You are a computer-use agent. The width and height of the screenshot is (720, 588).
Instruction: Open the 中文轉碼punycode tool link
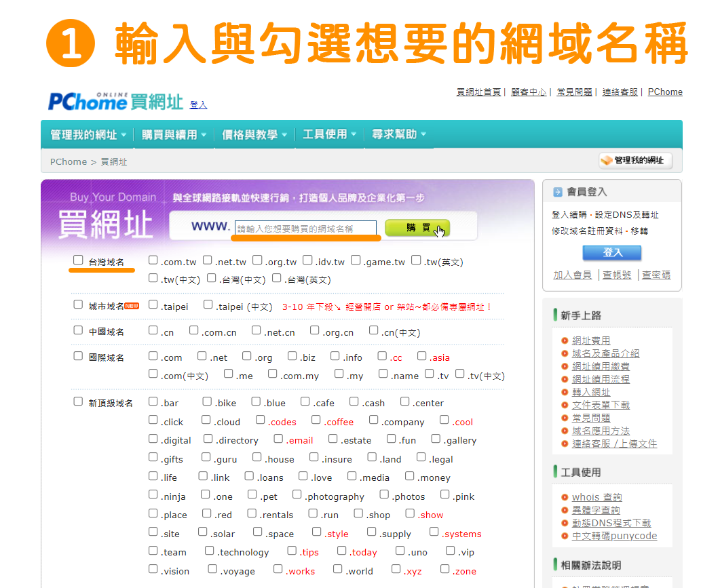614,536
